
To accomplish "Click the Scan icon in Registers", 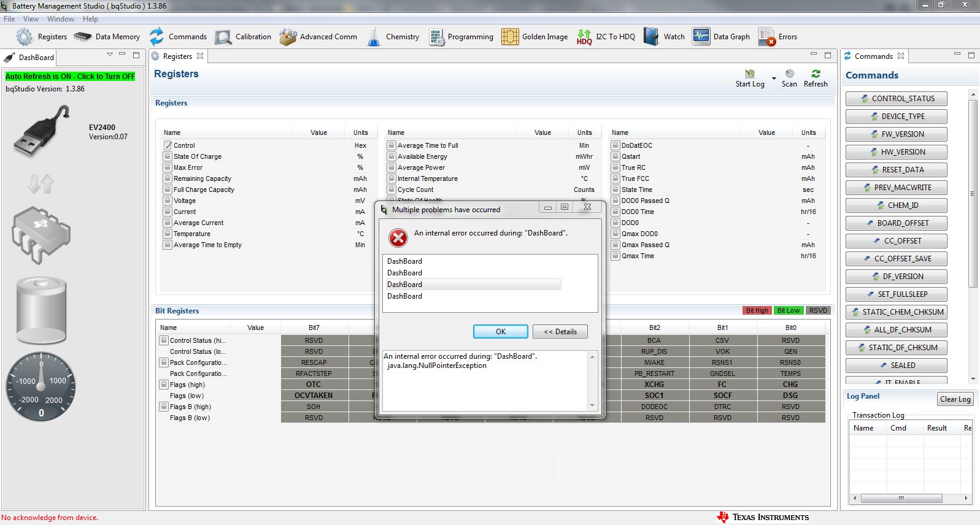I will pyautogui.click(x=790, y=74).
